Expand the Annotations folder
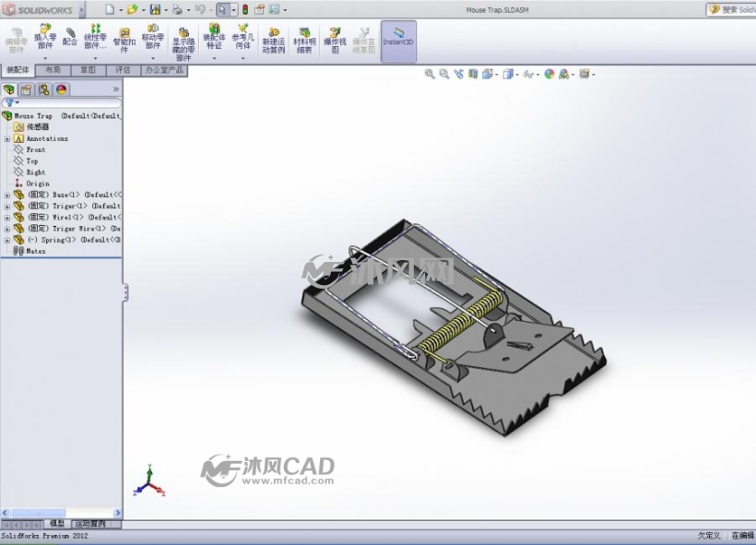The image size is (756, 545). 6,139
